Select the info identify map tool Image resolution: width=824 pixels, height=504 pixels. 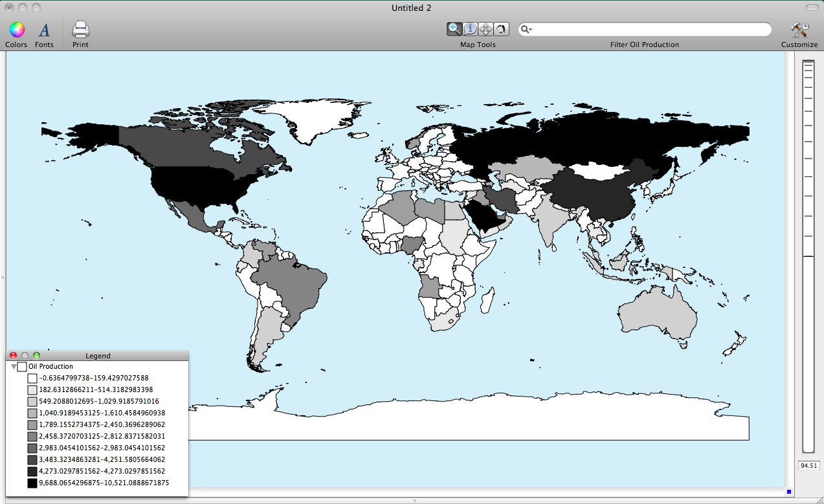click(x=470, y=29)
